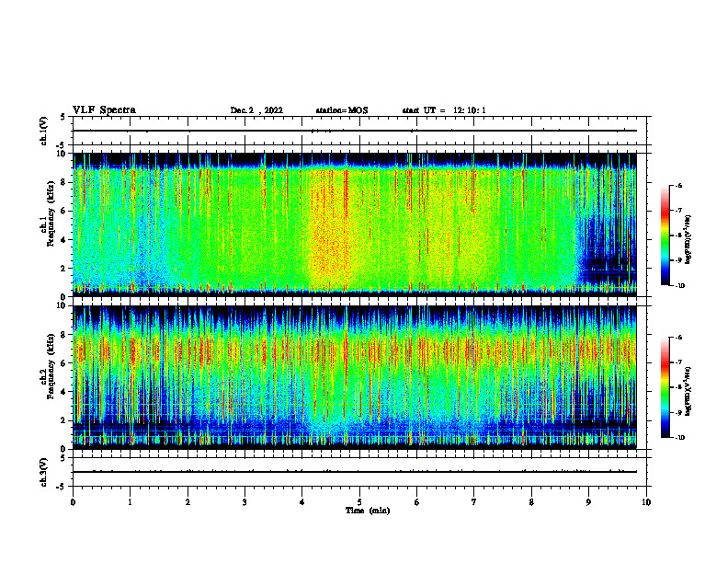Select the date text "Dec. 2, 2022"
The image size is (728, 563).
(256, 110)
